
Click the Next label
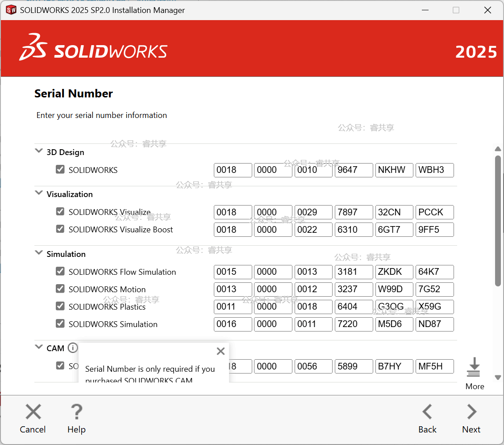pos(471,429)
